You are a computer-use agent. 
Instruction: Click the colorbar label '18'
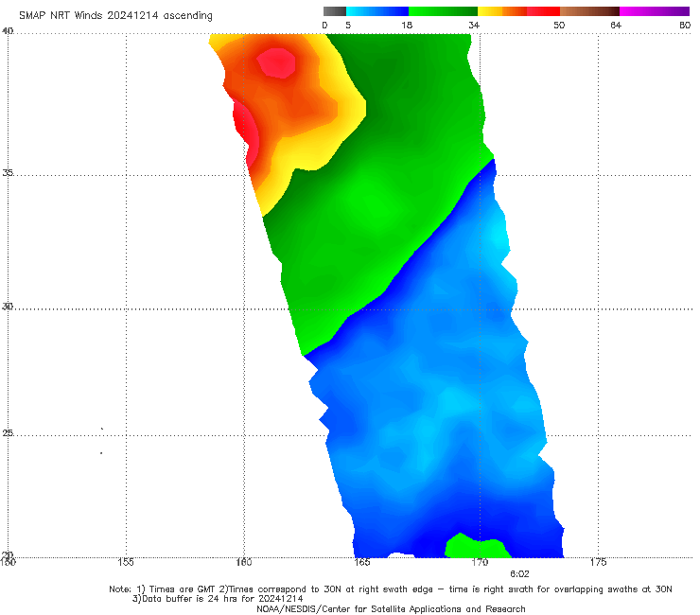click(x=407, y=25)
